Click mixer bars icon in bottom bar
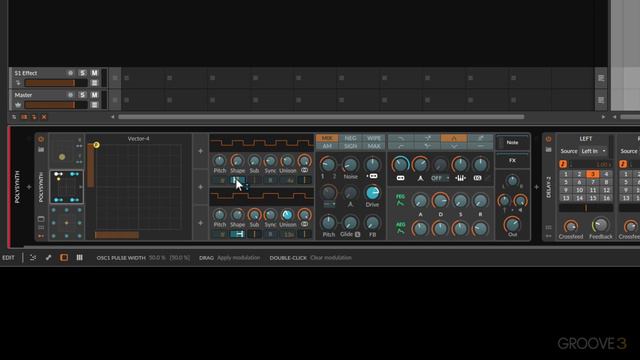This screenshot has height=360, width=640. click(x=80, y=258)
